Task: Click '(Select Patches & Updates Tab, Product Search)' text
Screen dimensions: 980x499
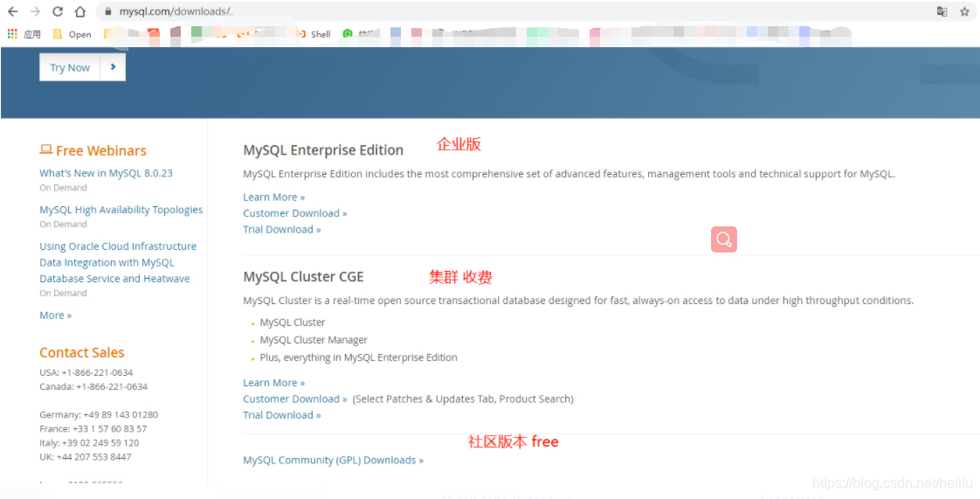Action: pyautogui.click(x=463, y=399)
